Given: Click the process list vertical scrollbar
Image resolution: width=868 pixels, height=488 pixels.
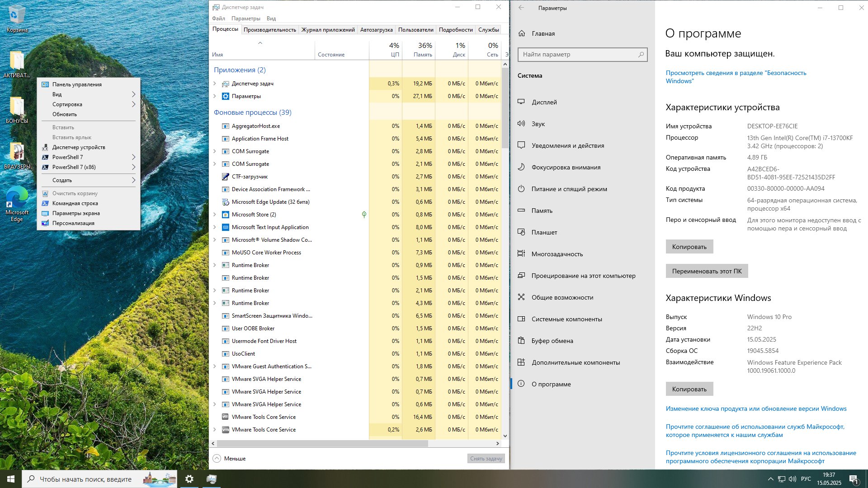Looking at the screenshot, I should [x=505, y=108].
